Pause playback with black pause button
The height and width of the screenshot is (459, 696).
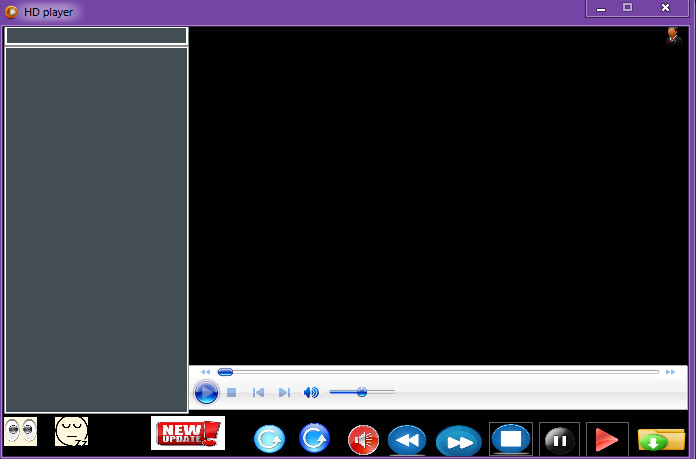tap(559, 440)
